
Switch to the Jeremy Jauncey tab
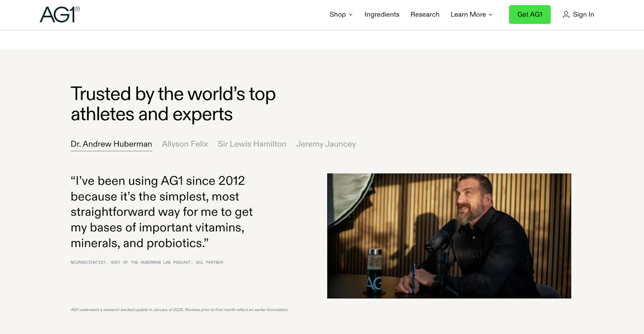click(x=326, y=144)
